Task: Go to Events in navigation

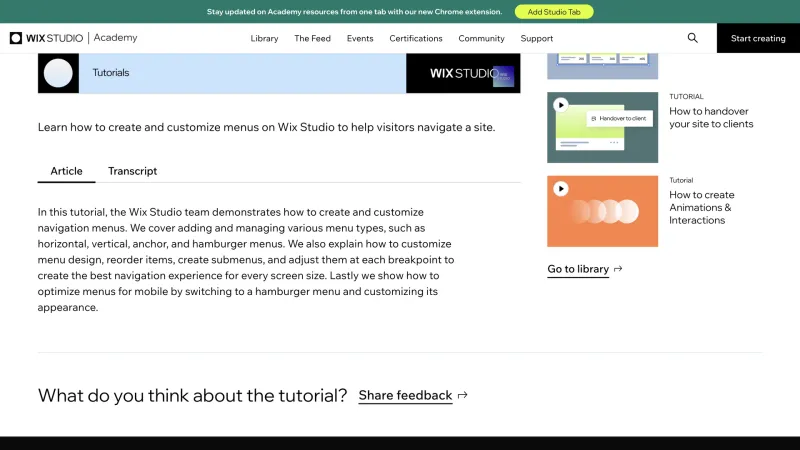Action: [360, 38]
